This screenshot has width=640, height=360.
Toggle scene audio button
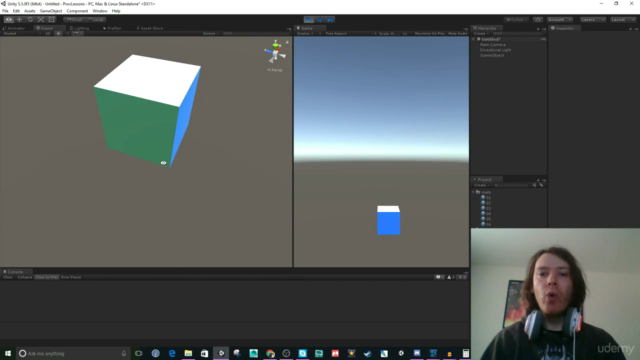[67, 33]
